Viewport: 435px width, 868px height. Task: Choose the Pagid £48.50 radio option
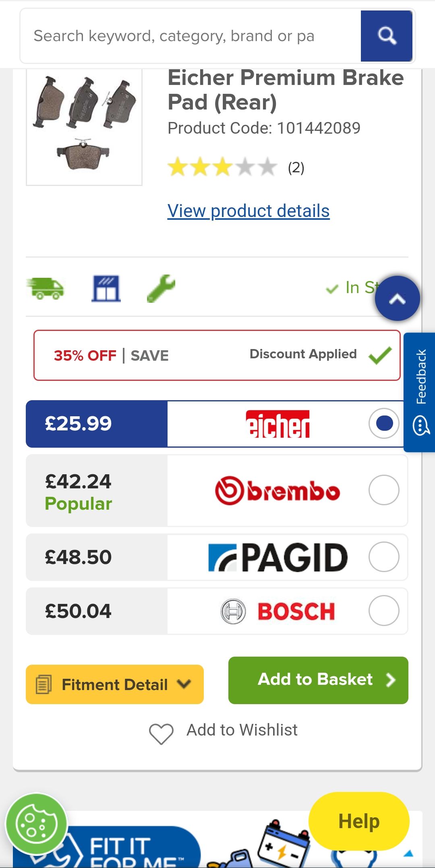pos(384,557)
